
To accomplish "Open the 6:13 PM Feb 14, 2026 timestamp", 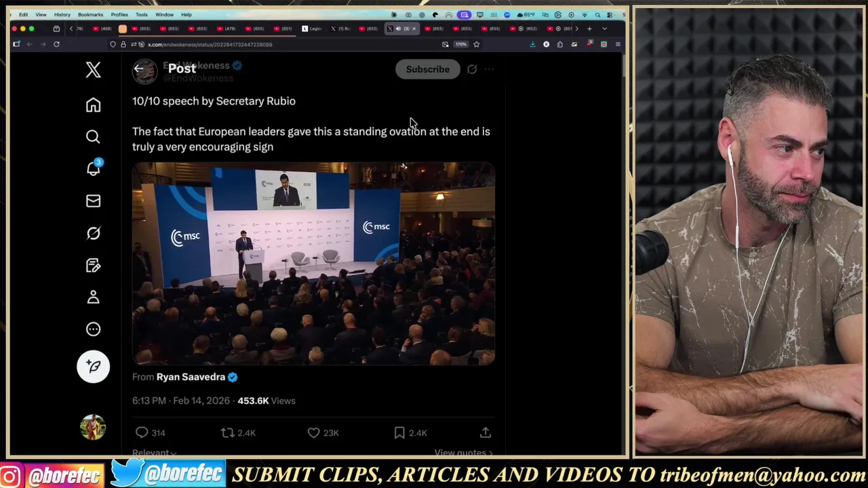I will 181,401.
